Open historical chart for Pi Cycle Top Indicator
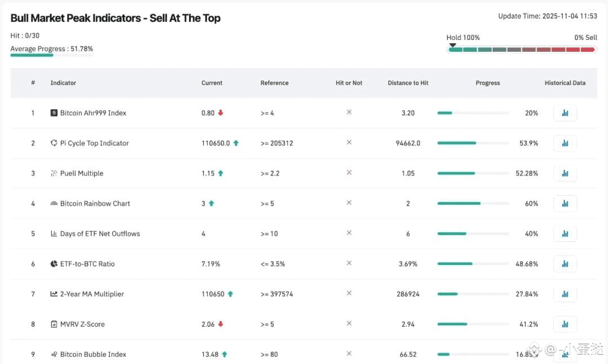 pyautogui.click(x=565, y=143)
